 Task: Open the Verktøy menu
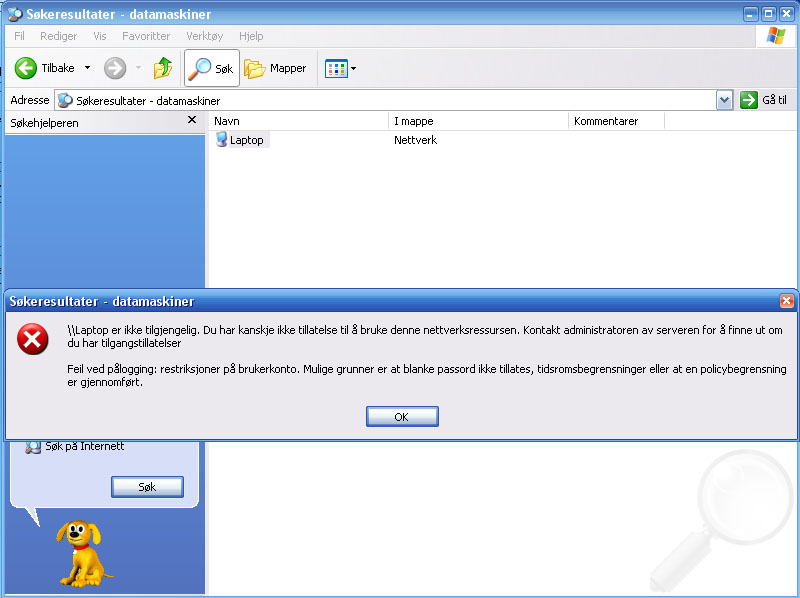click(205, 36)
